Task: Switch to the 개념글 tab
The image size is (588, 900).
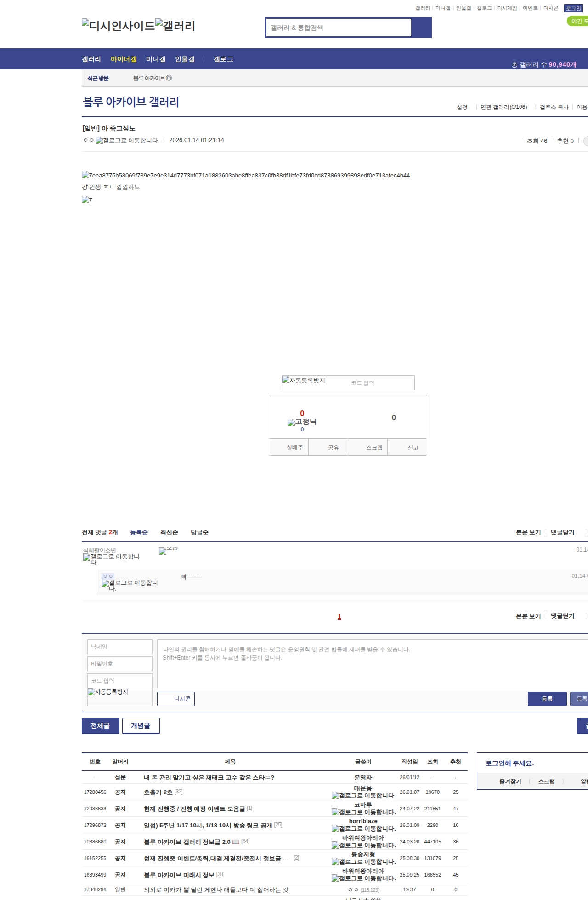Action: 141,726
